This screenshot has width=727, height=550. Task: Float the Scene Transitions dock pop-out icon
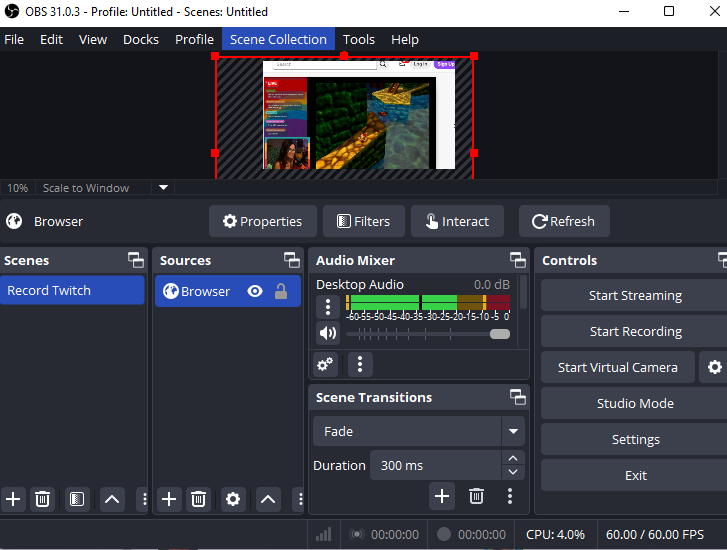(517, 397)
